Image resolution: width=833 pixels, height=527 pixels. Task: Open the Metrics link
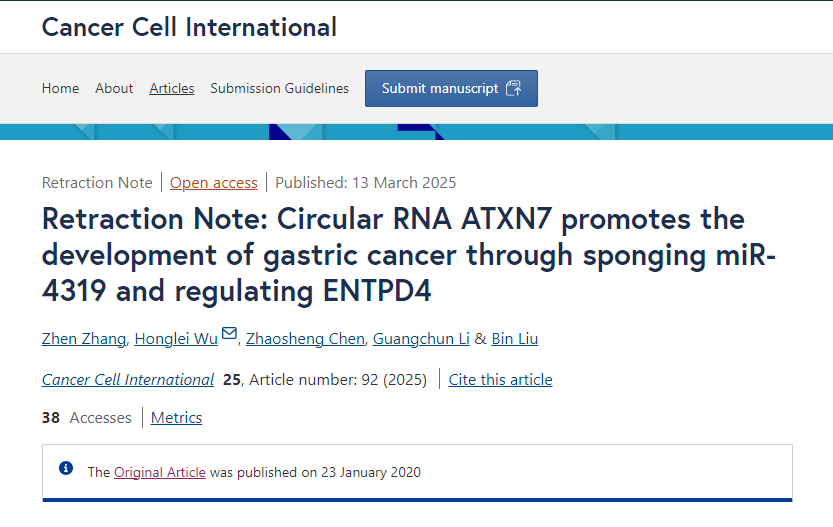point(176,418)
